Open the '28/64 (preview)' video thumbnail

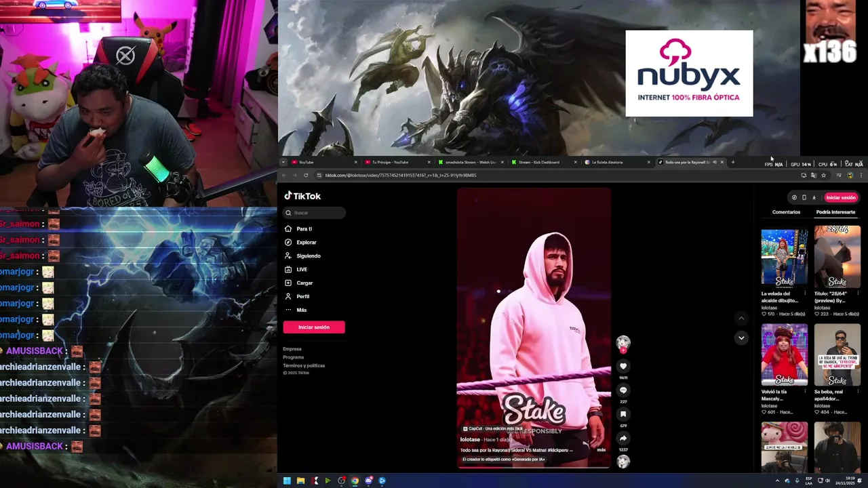[x=837, y=258]
